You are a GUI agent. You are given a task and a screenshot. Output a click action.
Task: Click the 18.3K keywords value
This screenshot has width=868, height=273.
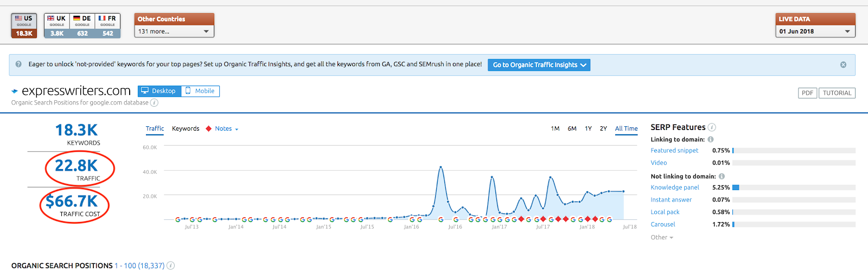point(76,130)
